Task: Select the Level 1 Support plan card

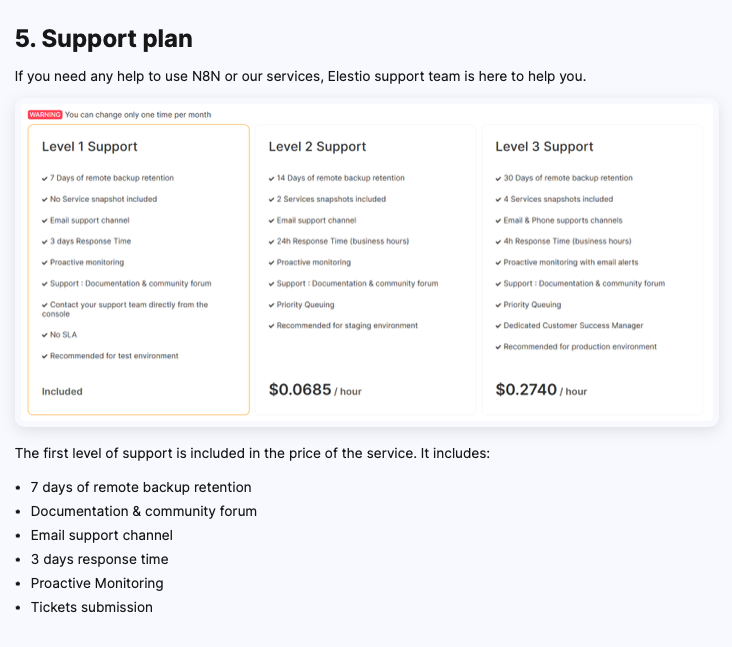Action: click(139, 269)
